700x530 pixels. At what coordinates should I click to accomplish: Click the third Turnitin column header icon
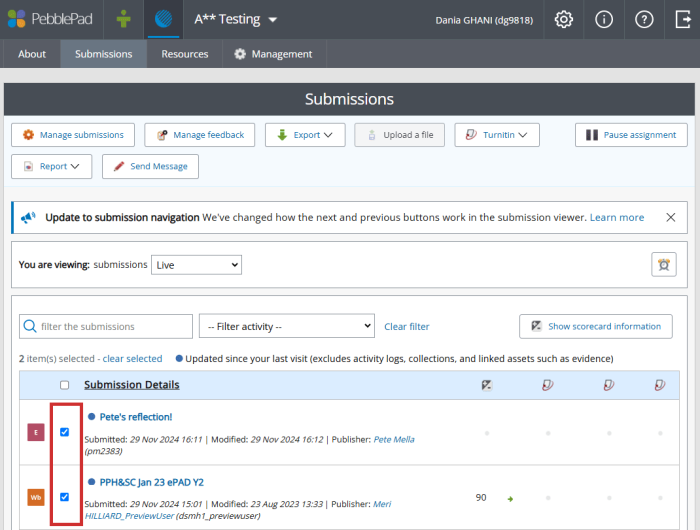tap(660, 385)
